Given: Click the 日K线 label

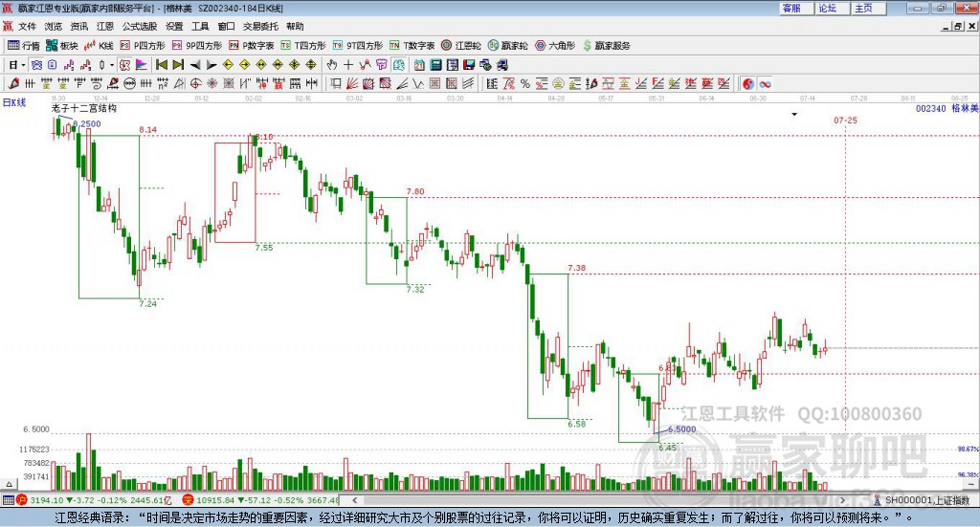Looking at the screenshot, I should [x=14, y=103].
